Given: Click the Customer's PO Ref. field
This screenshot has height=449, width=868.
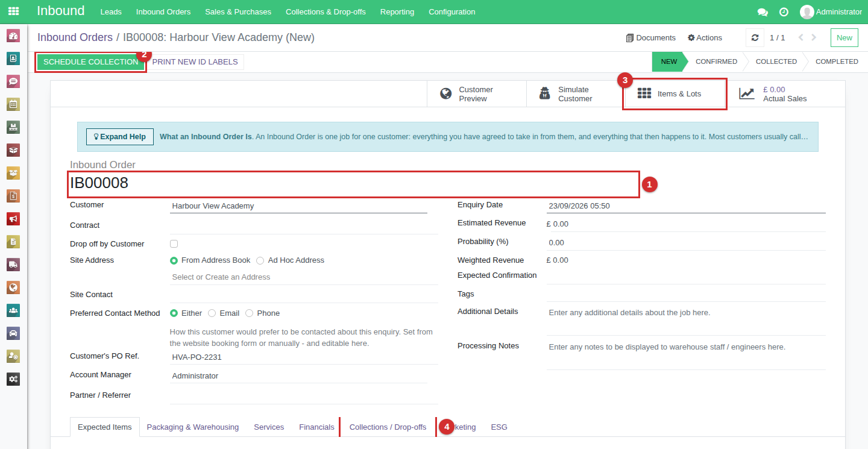Looking at the screenshot, I should (x=304, y=357).
